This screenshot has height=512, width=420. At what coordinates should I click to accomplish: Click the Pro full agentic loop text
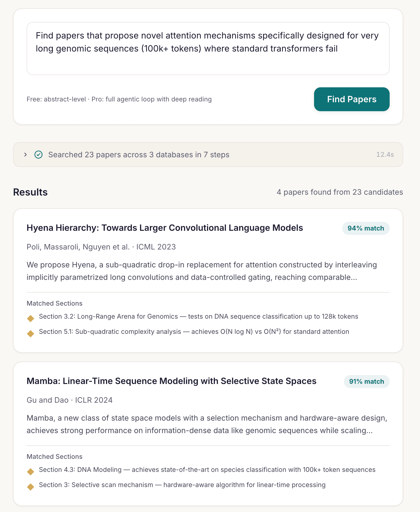[152, 99]
